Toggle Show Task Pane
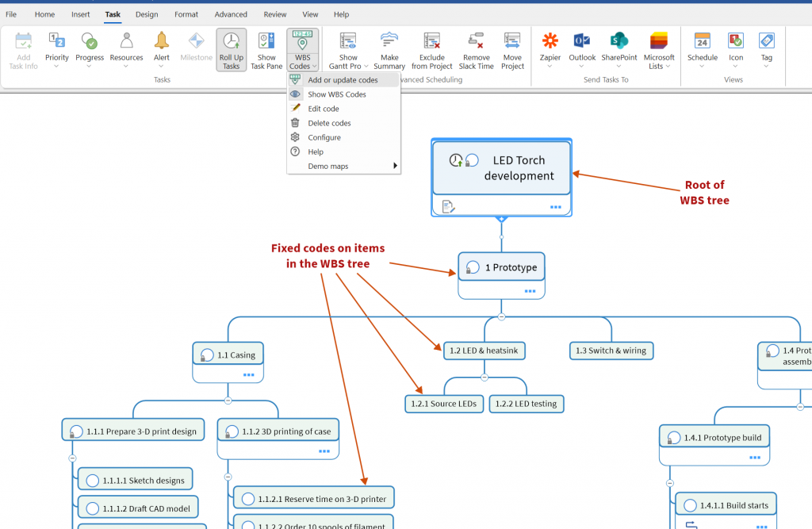 (x=266, y=51)
